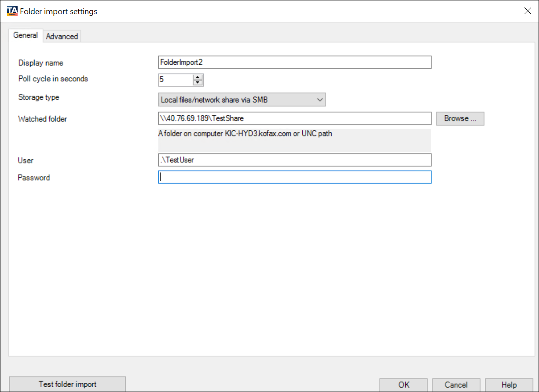539x392 pixels.
Task: Decrease poll cycle with the down arrow
Action: click(198, 83)
